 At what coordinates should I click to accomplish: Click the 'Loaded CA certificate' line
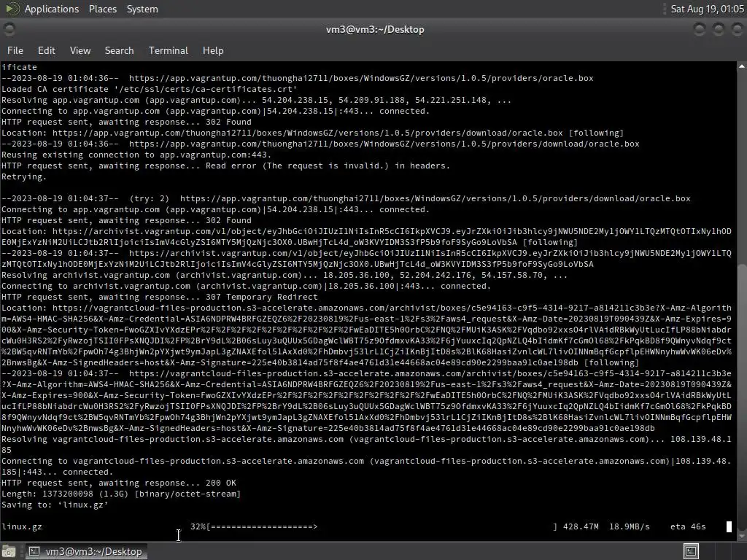click(149, 88)
